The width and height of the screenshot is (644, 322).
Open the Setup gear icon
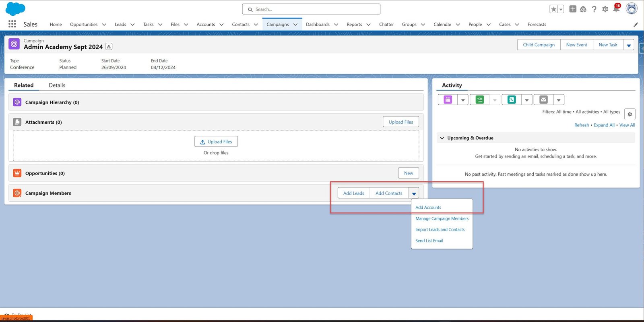[x=605, y=9]
